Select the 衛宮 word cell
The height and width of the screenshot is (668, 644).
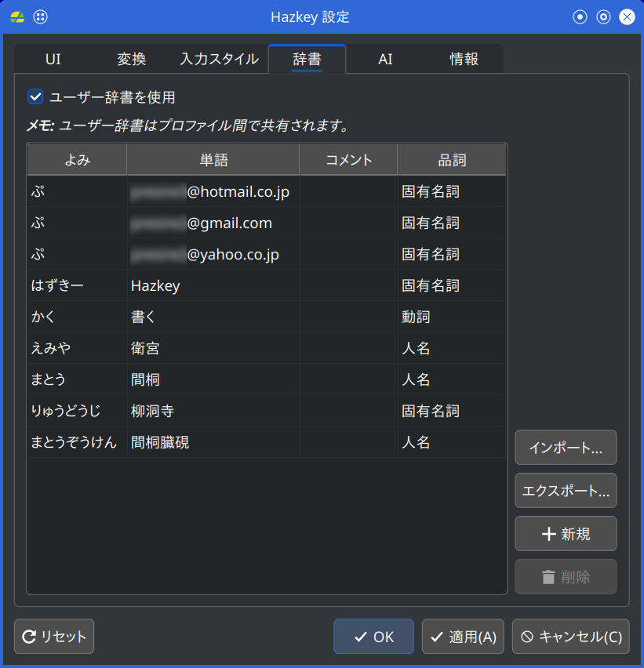tap(213, 348)
